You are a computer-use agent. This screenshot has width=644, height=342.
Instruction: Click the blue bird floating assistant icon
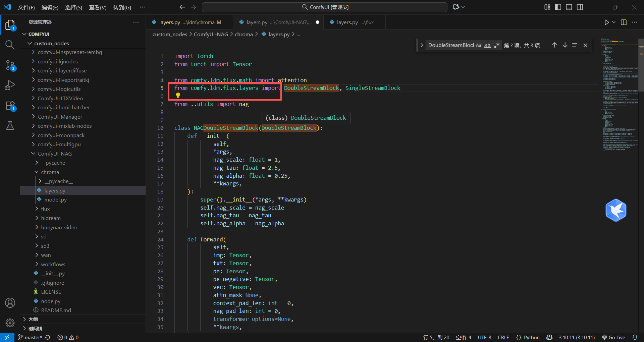(x=616, y=210)
